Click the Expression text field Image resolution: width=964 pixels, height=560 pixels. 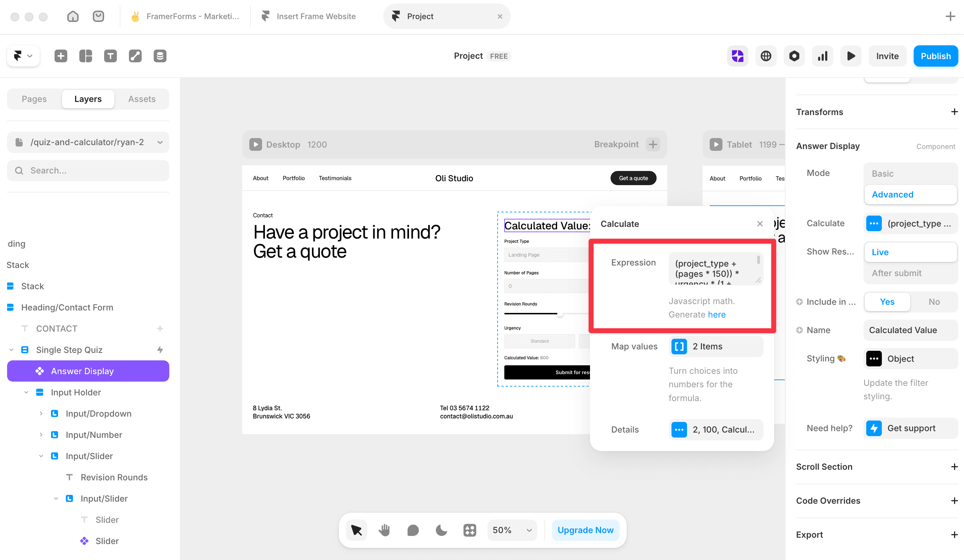tap(716, 268)
